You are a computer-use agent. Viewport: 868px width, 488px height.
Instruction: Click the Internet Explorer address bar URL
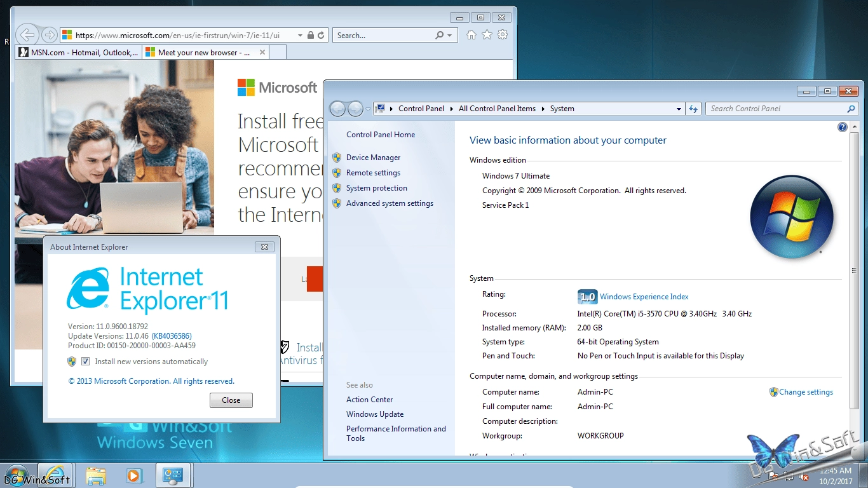[178, 36]
